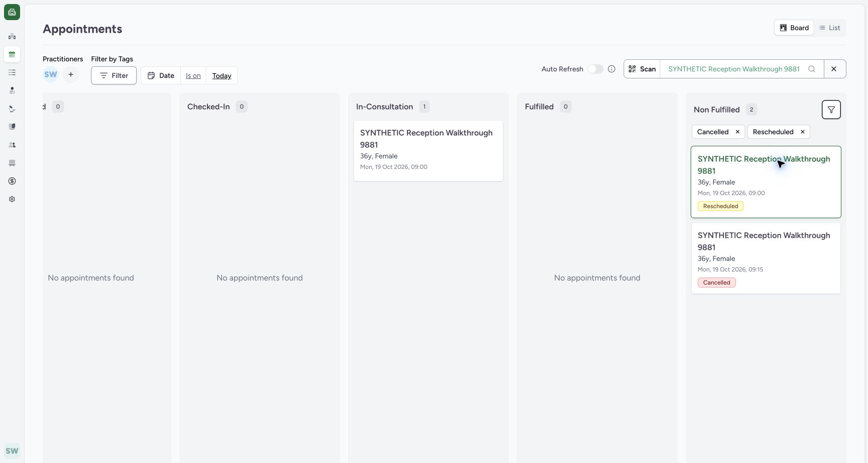This screenshot has height=463, width=868.
Task: Click the red Cancelled status badge
Action: coord(716,283)
